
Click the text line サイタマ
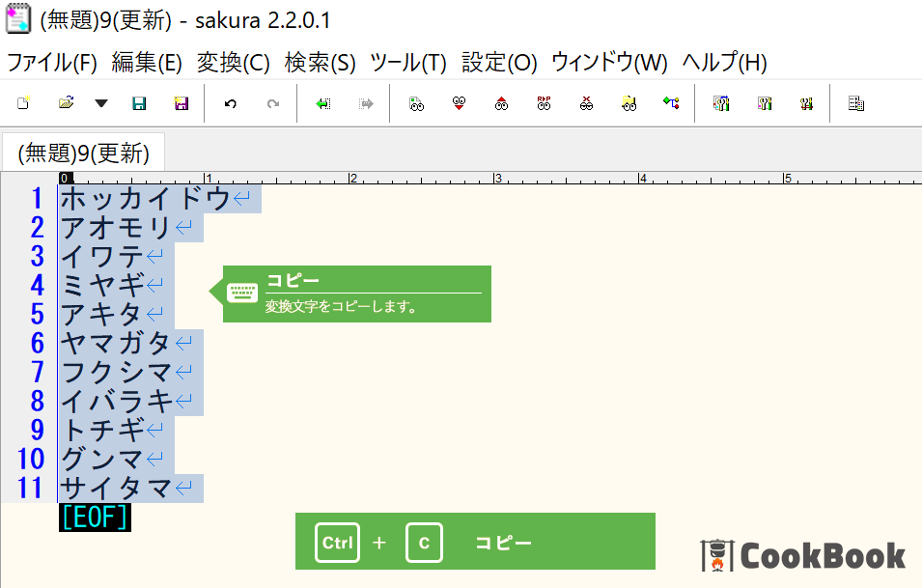(x=117, y=488)
